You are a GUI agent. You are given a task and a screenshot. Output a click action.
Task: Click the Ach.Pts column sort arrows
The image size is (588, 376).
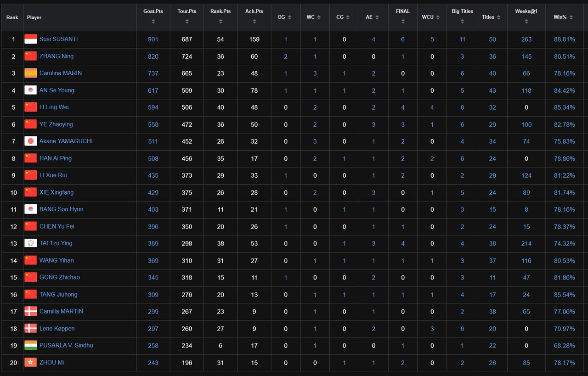[x=254, y=22]
